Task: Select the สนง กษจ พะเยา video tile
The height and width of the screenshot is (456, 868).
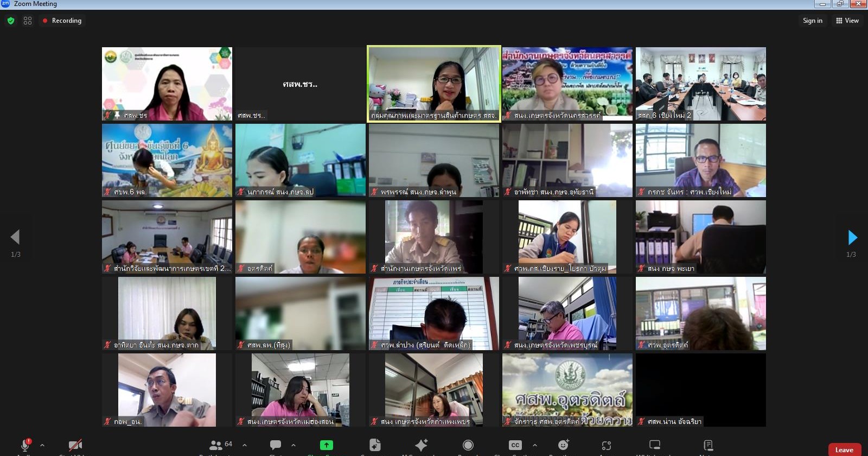Action: pyautogui.click(x=701, y=237)
